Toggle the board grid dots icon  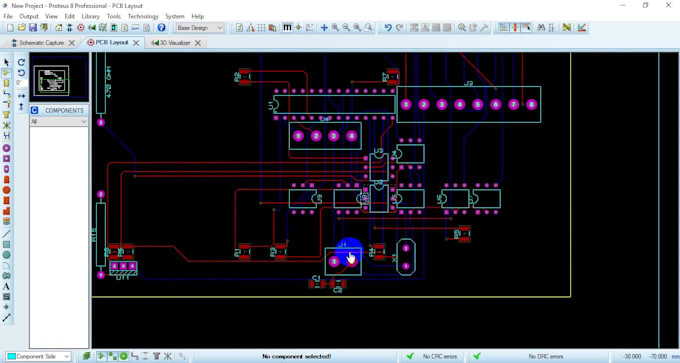[x=262, y=28]
